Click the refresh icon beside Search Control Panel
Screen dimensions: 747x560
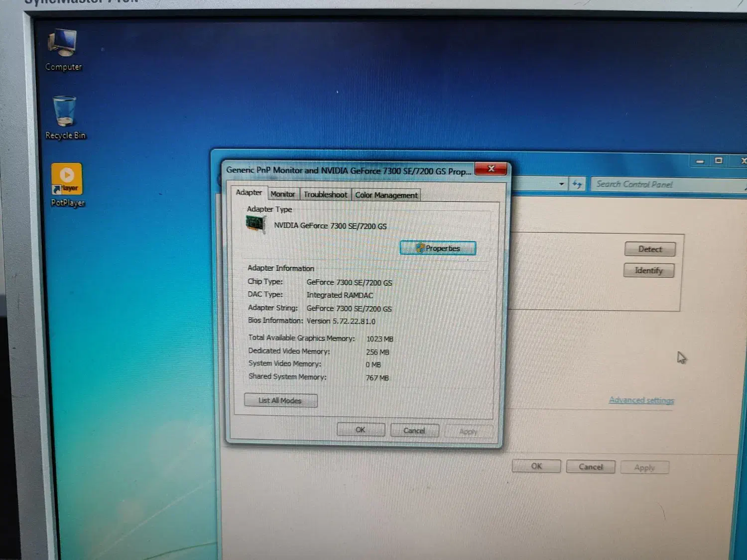(577, 184)
